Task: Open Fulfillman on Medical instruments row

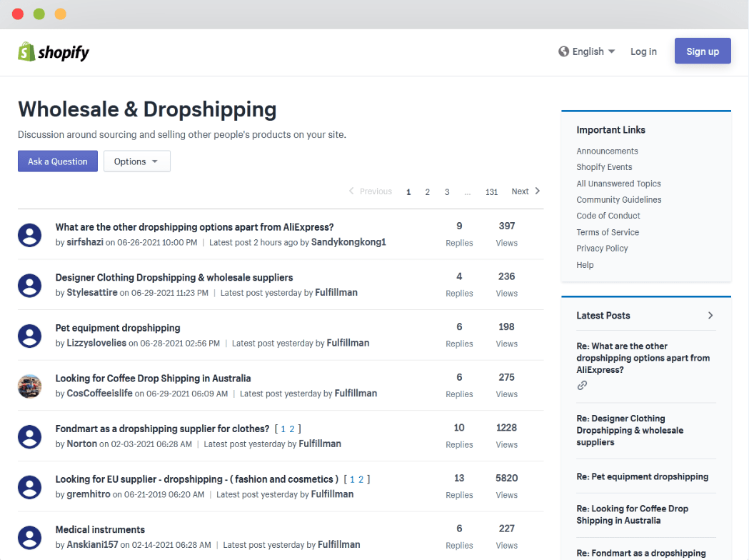Action: [x=339, y=544]
